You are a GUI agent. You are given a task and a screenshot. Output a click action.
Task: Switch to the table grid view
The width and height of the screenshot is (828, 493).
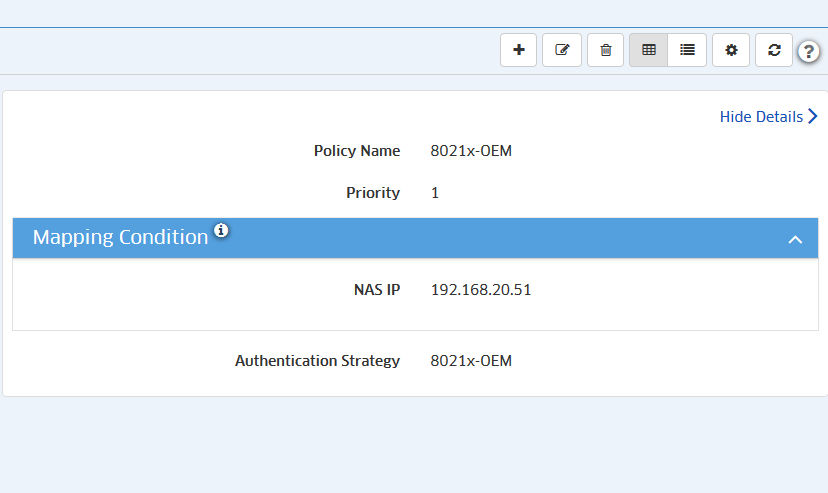649,50
